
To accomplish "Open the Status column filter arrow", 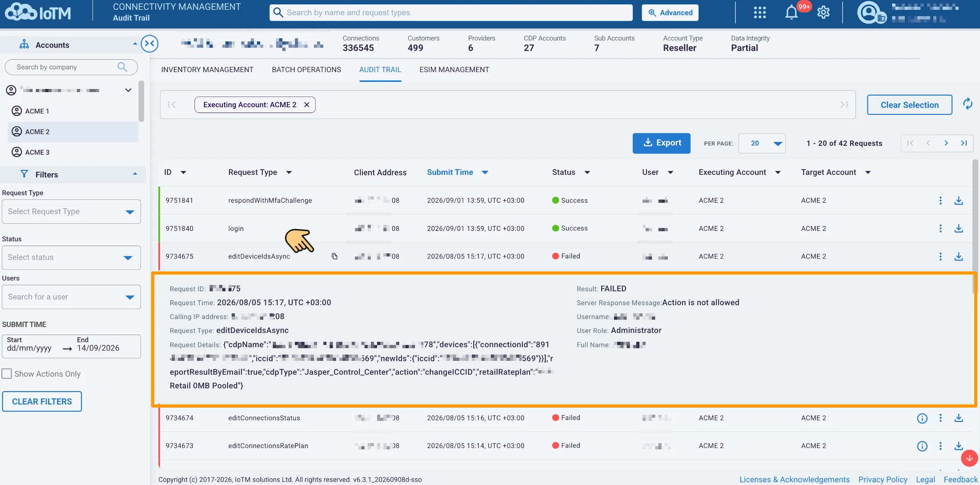I will [587, 173].
